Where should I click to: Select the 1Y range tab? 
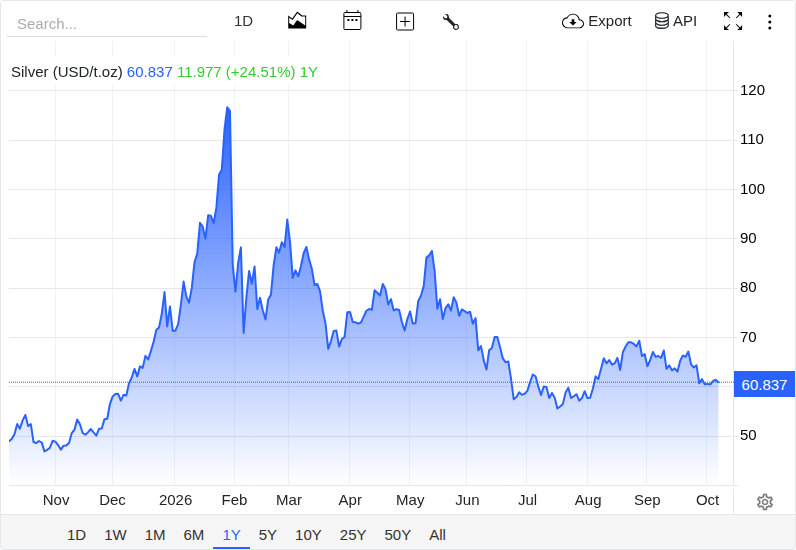coord(231,535)
